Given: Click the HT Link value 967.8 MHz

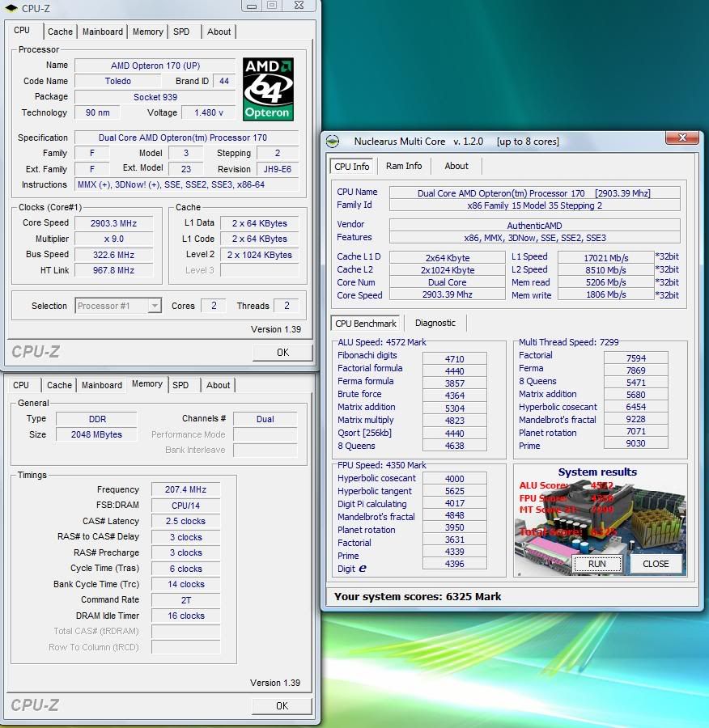Looking at the screenshot, I should pyautogui.click(x=114, y=270).
